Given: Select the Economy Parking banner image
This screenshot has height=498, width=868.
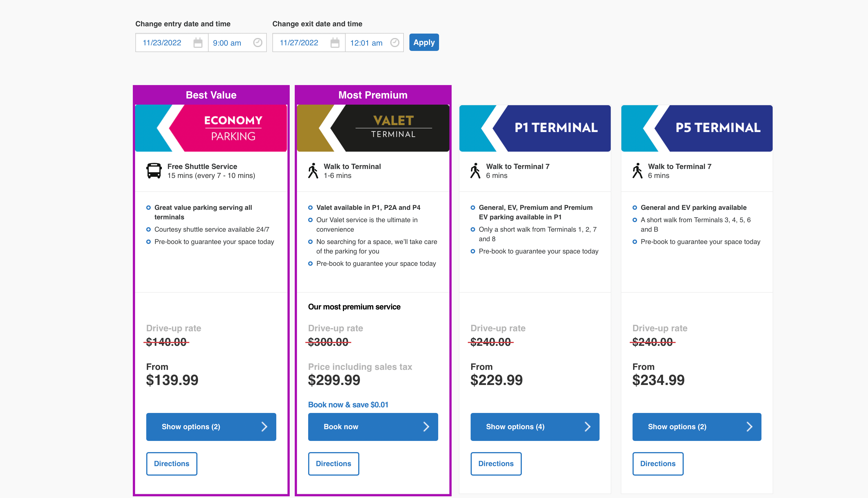Looking at the screenshot, I should (211, 128).
